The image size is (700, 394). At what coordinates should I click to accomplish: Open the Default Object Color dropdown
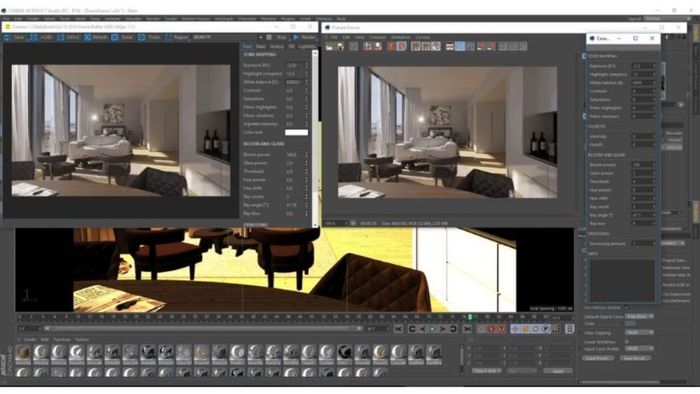pos(640,316)
